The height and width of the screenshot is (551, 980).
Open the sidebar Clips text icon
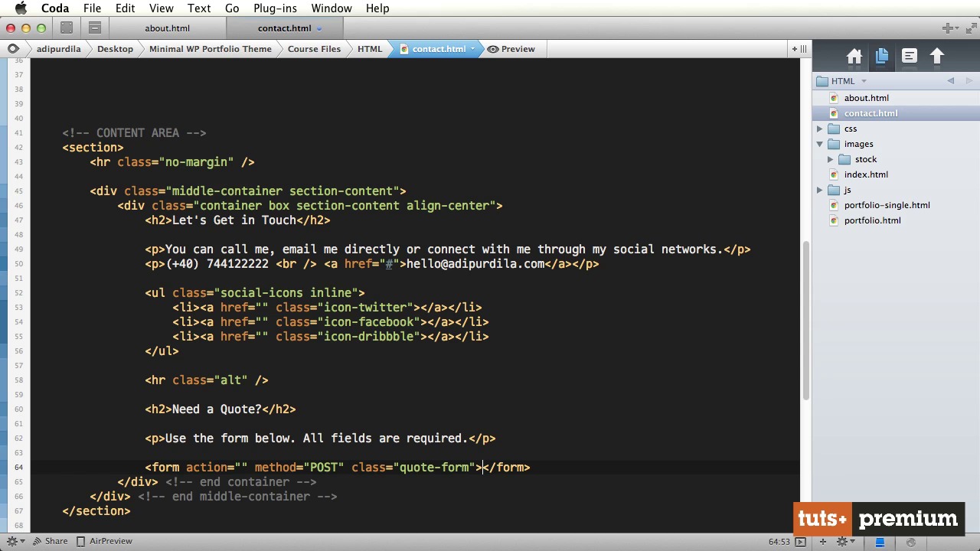coord(909,57)
